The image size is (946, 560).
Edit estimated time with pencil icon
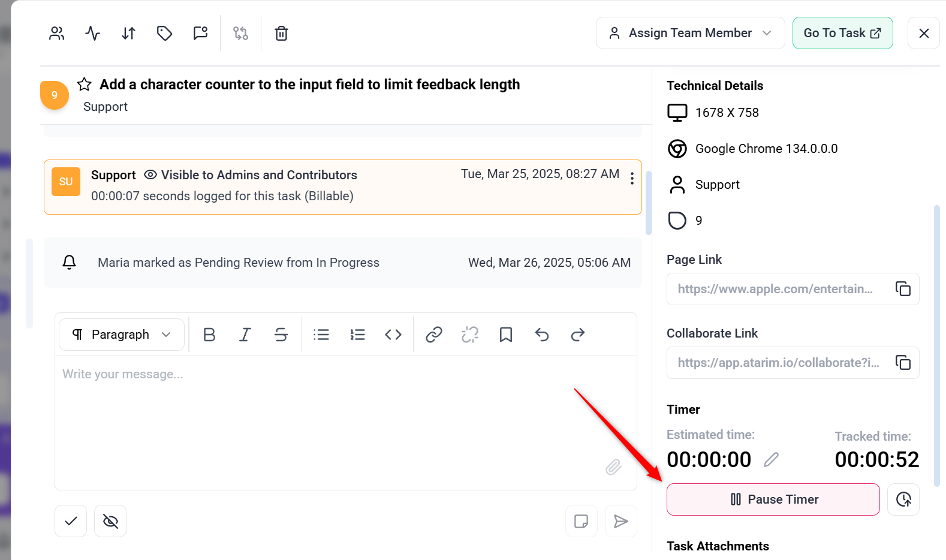click(x=772, y=460)
